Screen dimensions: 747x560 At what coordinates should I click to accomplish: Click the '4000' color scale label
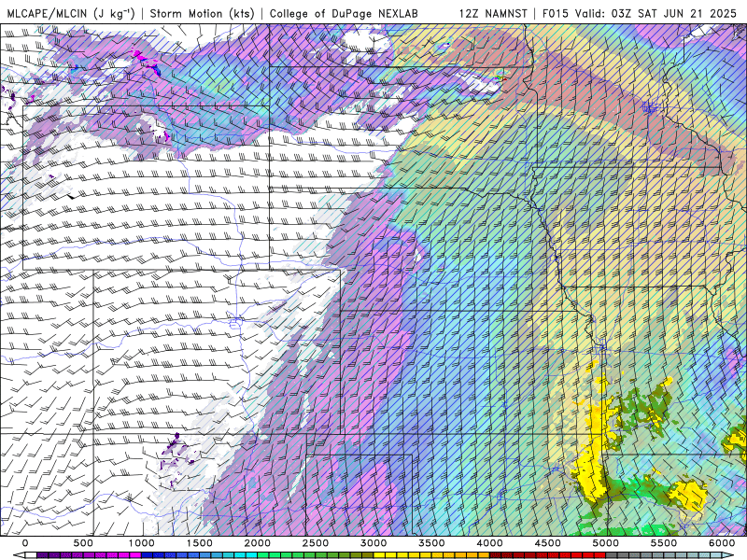point(490,543)
